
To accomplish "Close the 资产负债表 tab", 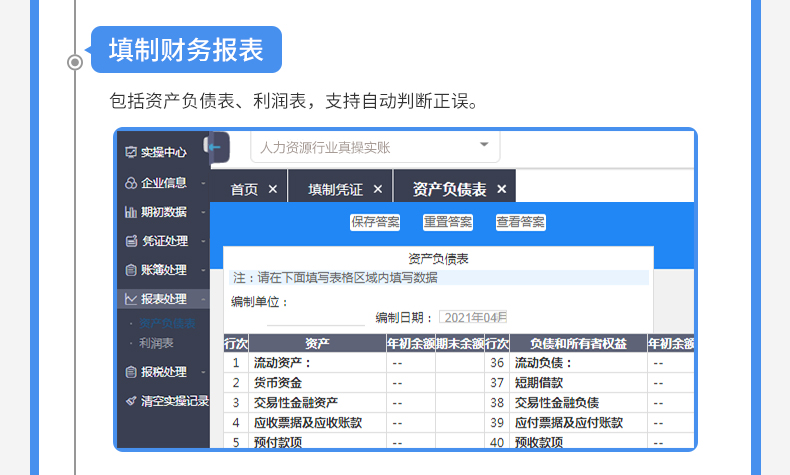I will point(501,189).
